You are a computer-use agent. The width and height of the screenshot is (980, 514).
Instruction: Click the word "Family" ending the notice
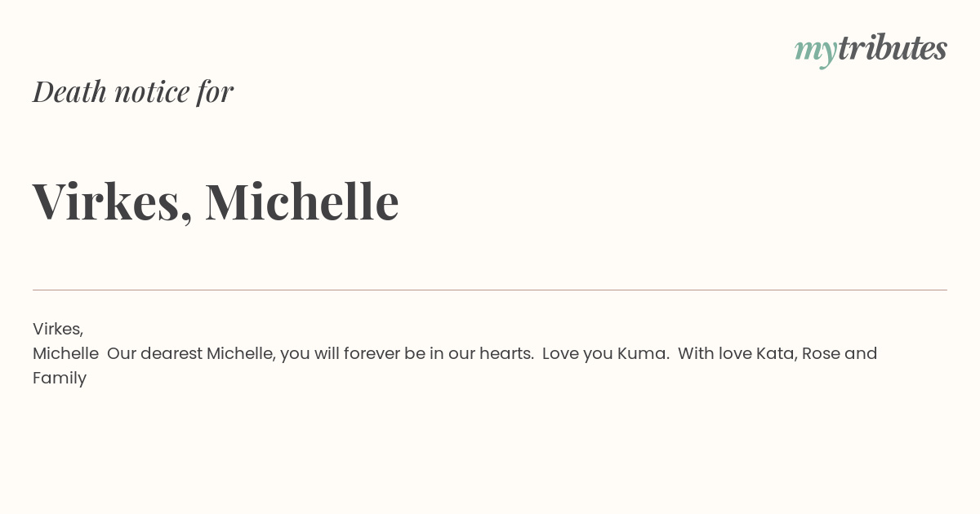coord(60,378)
